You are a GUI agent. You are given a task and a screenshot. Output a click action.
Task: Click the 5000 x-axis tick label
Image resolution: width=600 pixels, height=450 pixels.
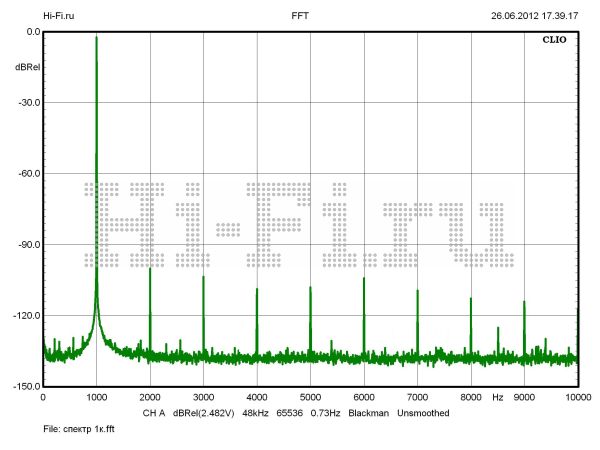tap(310, 398)
